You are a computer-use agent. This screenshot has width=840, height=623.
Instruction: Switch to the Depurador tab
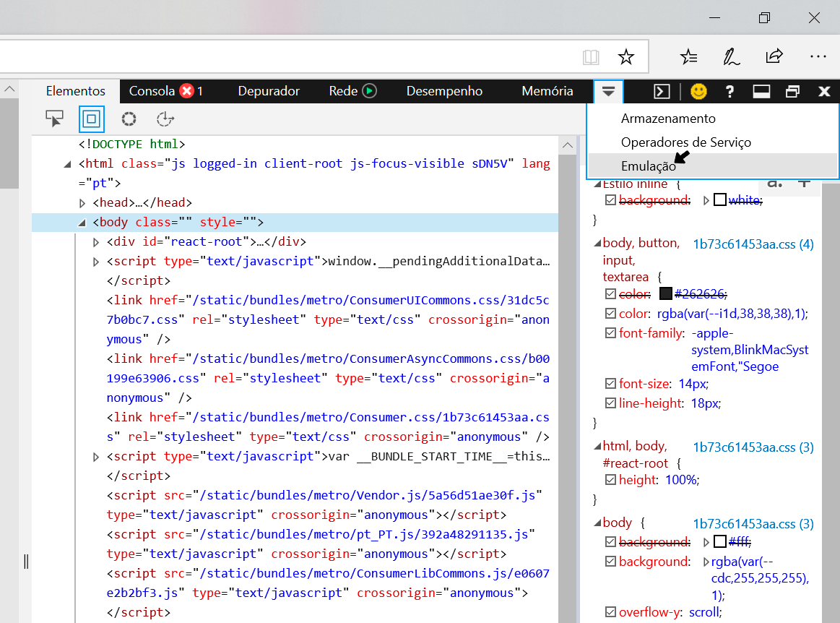[x=269, y=91]
